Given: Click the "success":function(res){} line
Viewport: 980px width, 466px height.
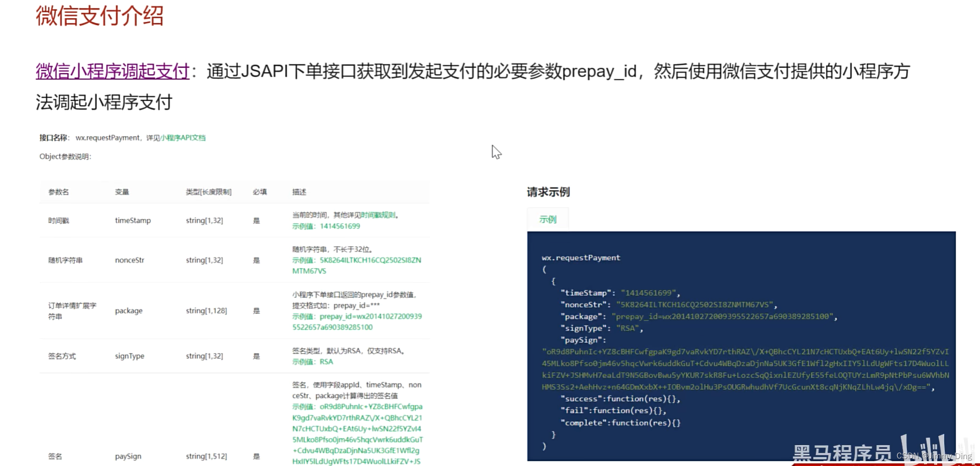Looking at the screenshot, I should 620,399.
